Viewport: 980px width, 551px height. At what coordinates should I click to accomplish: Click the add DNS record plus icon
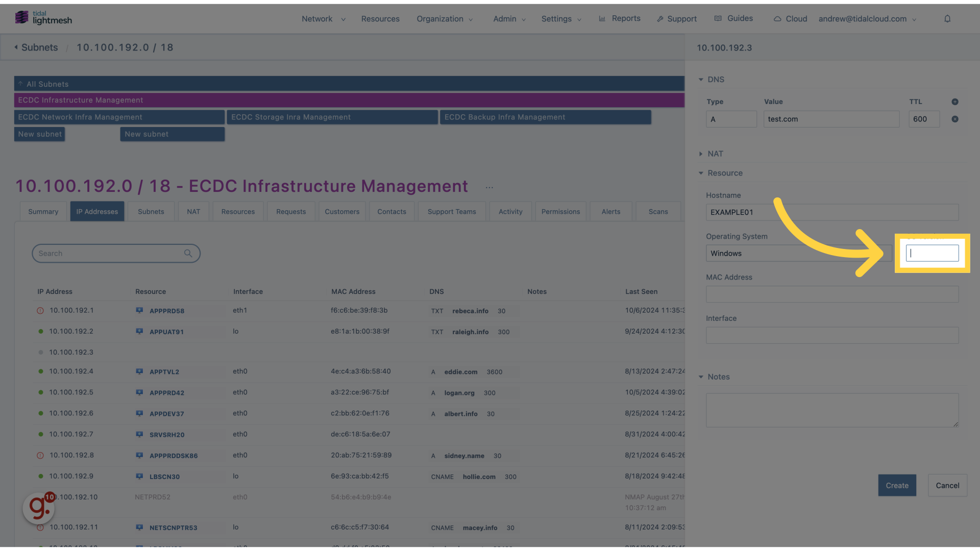(955, 102)
